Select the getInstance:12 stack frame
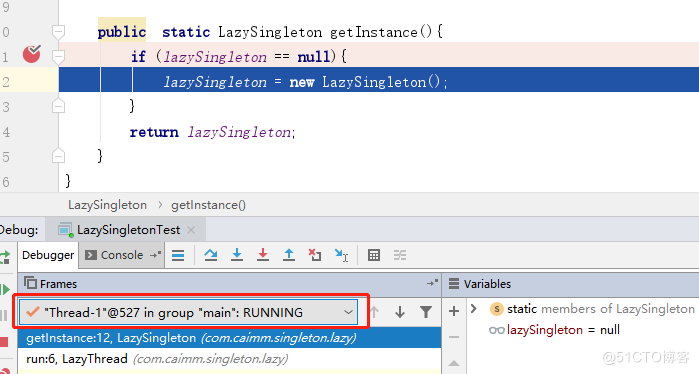The height and width of the screenshot is (374, 699). (230, 338)
